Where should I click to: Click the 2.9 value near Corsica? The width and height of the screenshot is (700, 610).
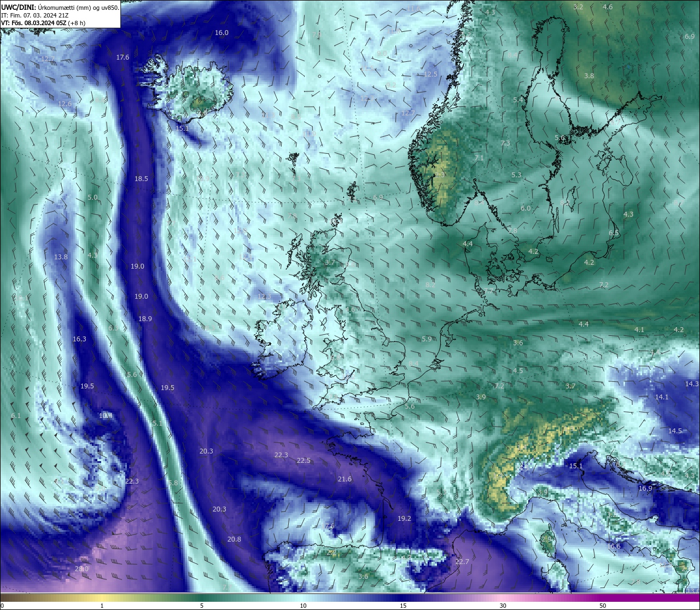coord(546,539)
